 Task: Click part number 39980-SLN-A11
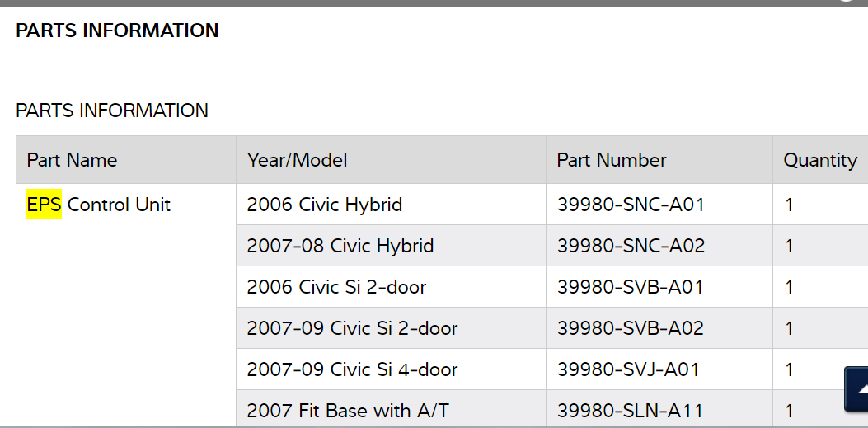tap(629, 410)
